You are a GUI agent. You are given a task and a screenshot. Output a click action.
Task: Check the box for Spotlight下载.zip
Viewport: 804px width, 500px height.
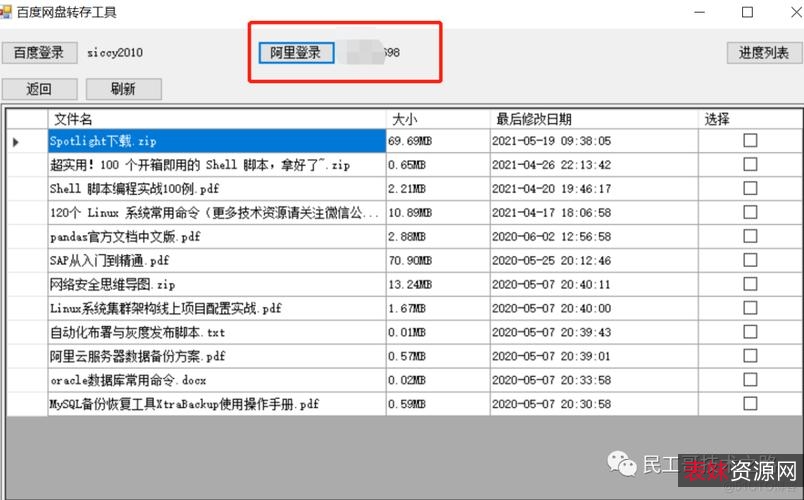[750, 141]
